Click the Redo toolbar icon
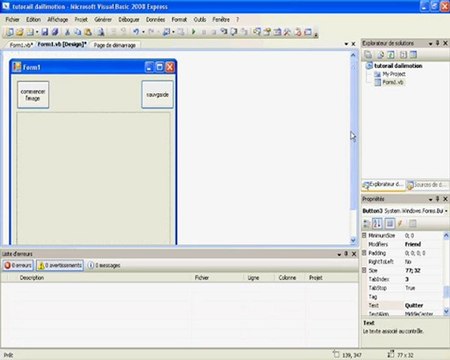The height and width of the screenshot is (360, 450). pos(151,32)
